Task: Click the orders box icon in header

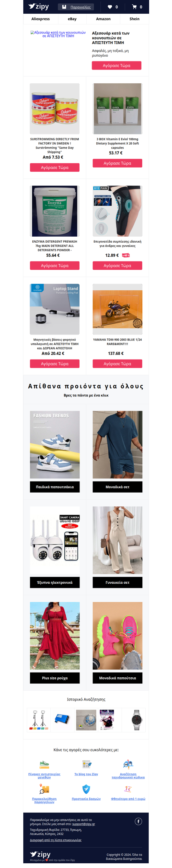Action: [x=64, y=7]
